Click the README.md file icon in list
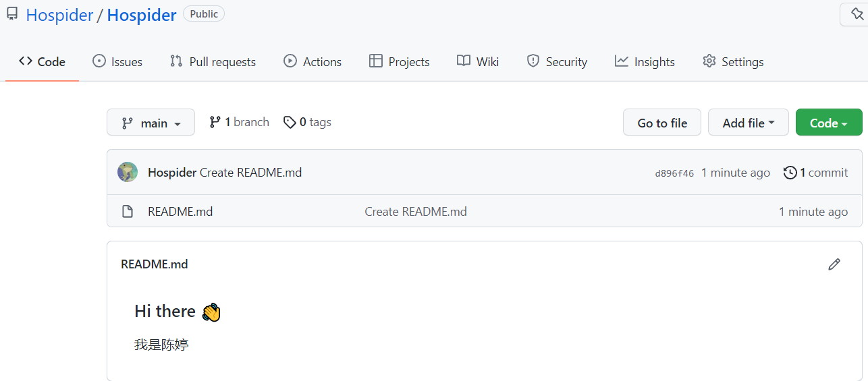This screenshot has height=381, width=868. 127,212
